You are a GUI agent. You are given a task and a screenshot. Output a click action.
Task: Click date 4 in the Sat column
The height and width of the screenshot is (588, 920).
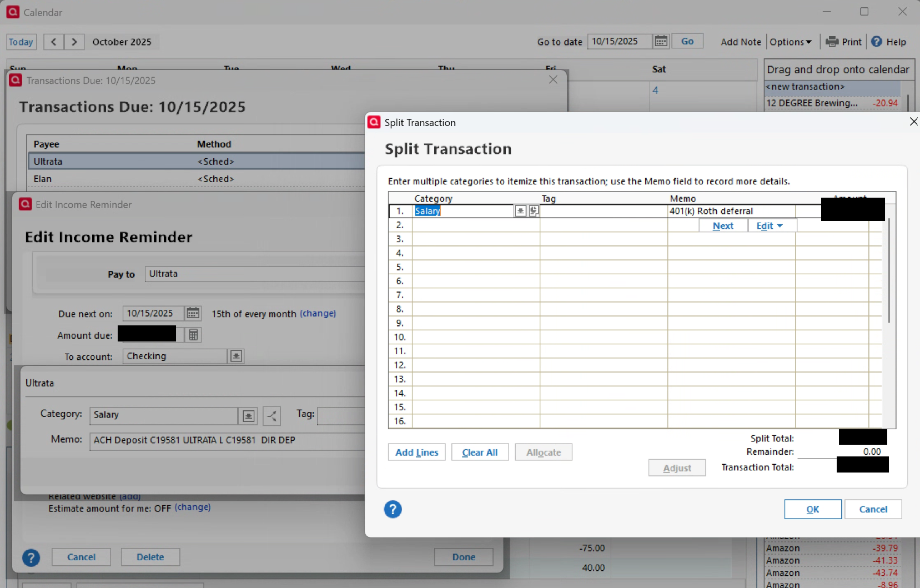coord(655,90)
